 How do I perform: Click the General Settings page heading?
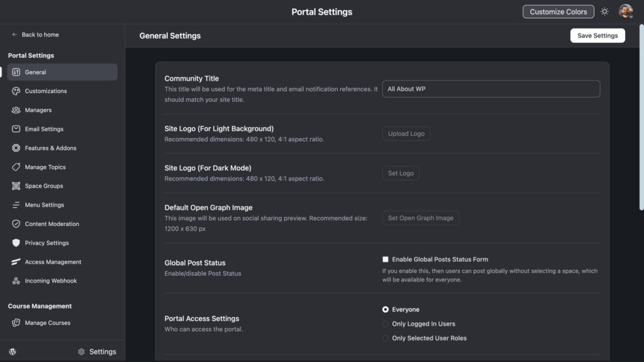(x=170, y=36)
